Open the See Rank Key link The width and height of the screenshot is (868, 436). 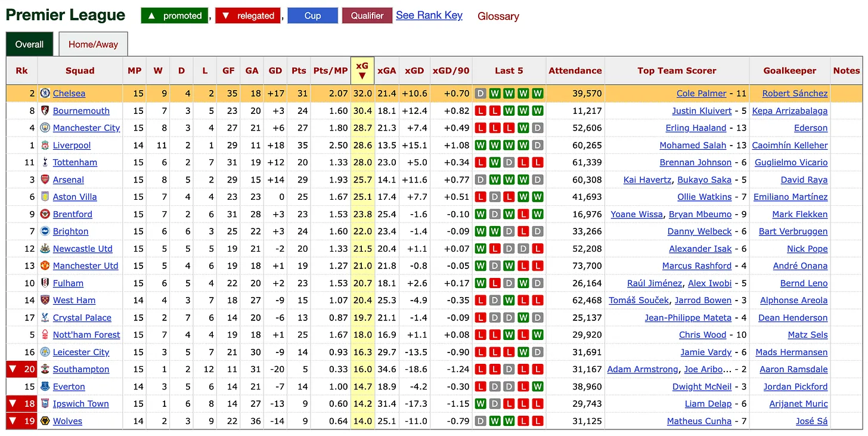point(429,16)
